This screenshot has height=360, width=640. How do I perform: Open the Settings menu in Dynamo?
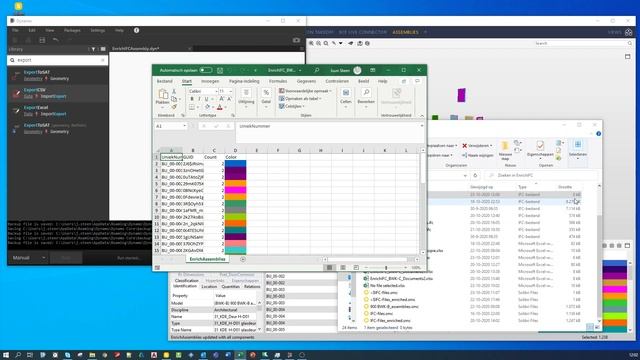click(98, 31)
